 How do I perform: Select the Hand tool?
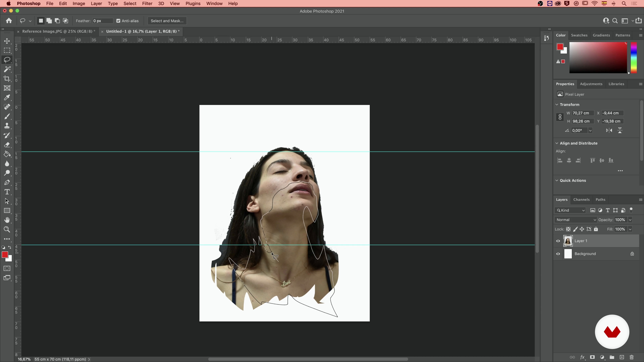7,220
